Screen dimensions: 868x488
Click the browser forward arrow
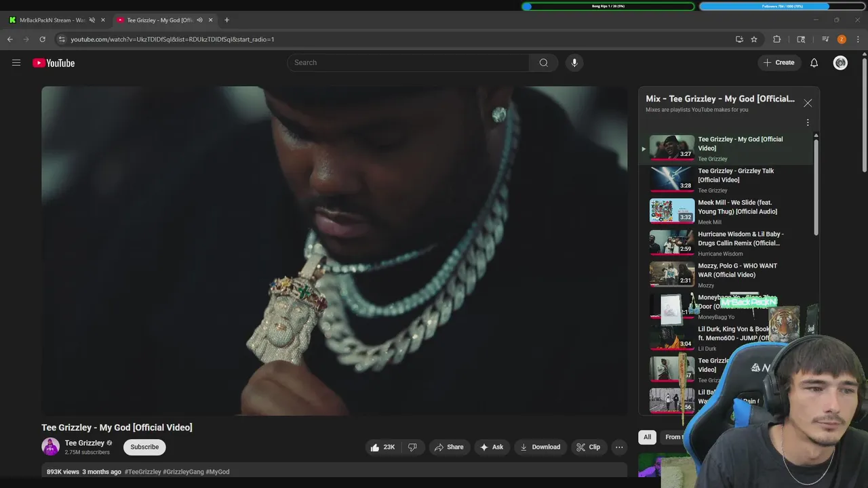(26, 39)
